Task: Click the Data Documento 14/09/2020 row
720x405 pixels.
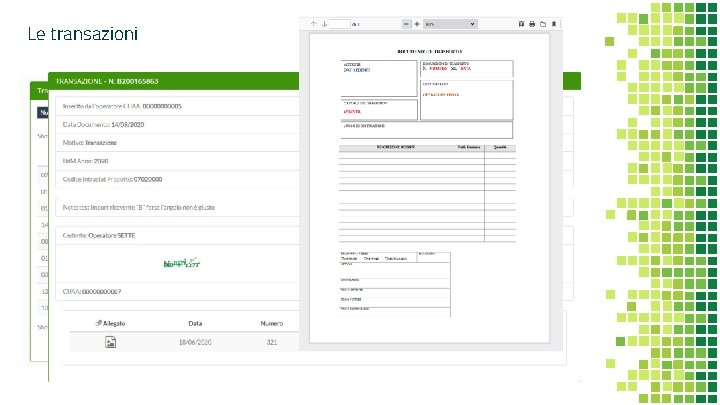Action: tap(177, 124)
